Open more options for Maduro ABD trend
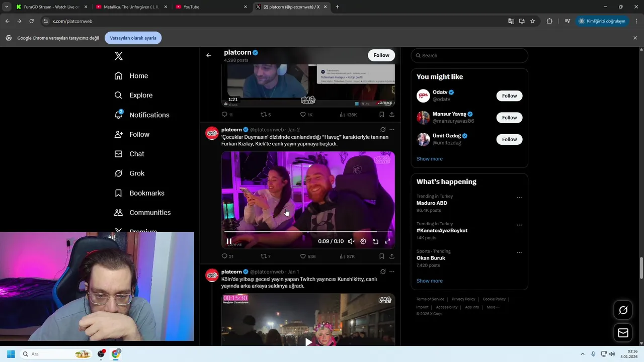Image resolution: width=644 pixels, height=362 pixels. coord(519,198)
